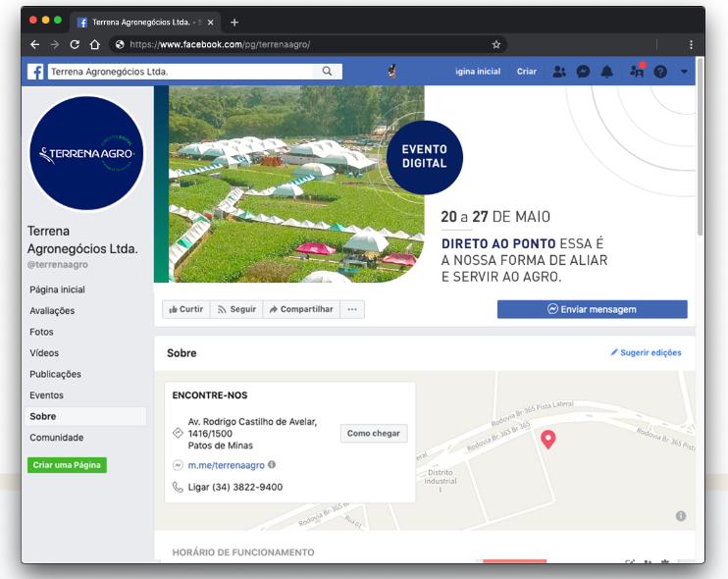Click Criar in the blue header
This screenshot has width=728, height=579.
tap(527, 72)
